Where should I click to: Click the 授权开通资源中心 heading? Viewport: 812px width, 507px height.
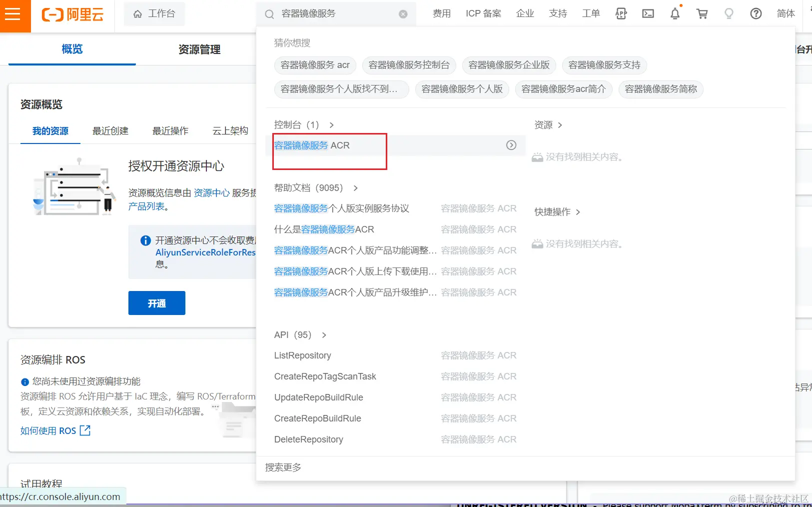click(176, 166)
